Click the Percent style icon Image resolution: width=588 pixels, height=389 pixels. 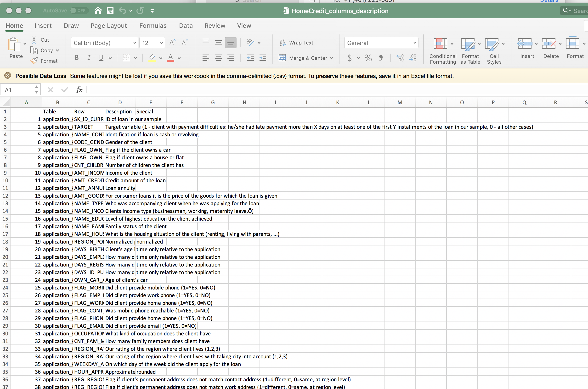point(368,58)
